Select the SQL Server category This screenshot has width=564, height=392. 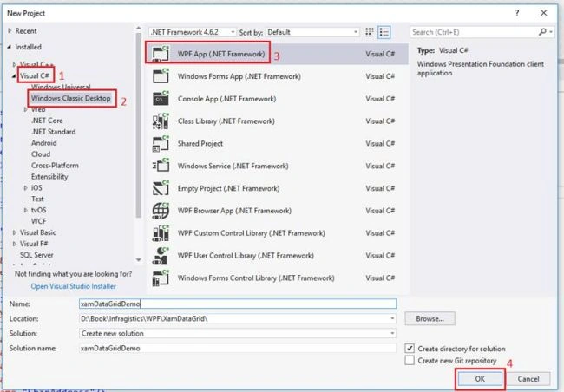click(36, 255)
